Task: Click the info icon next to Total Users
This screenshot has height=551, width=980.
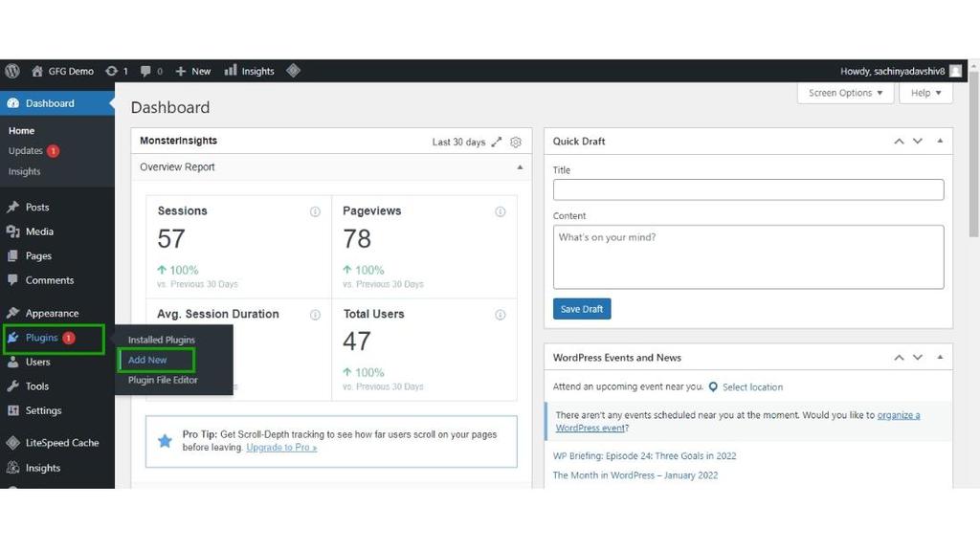Action: pyautogui.click(x=500, y=315)
